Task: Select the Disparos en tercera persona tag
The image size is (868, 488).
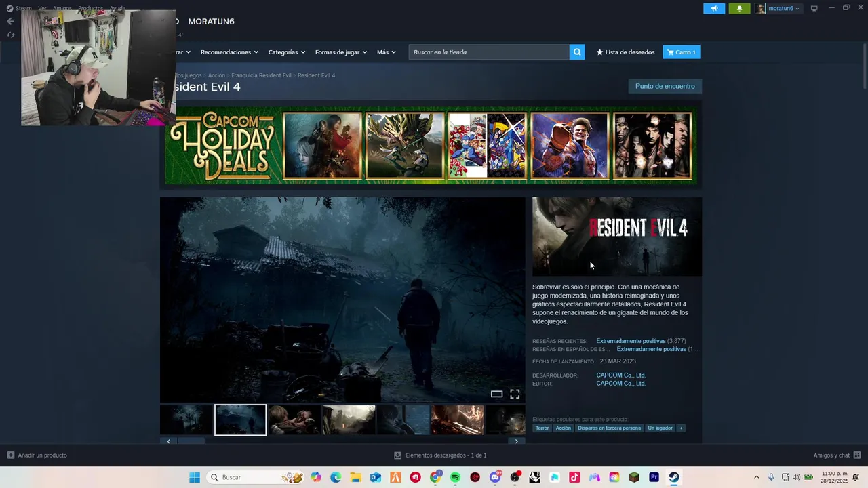Action: tap(609, 428)
